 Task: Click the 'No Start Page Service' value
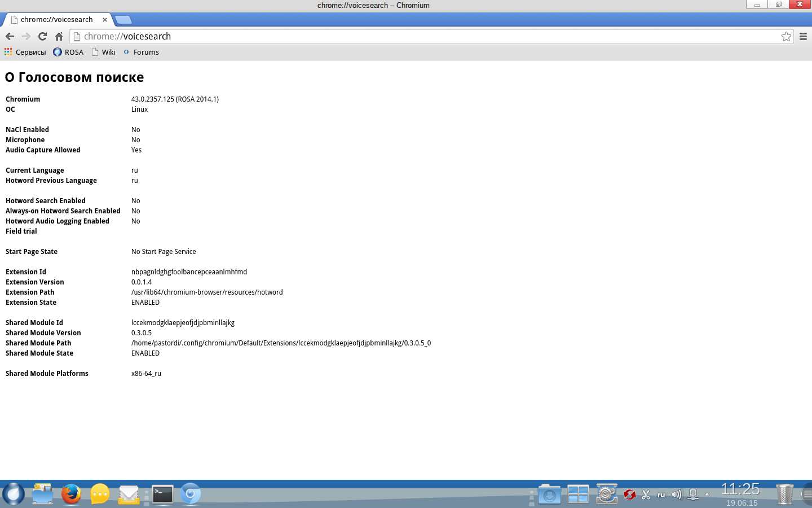pyautogui.click(x=164, y=252)
